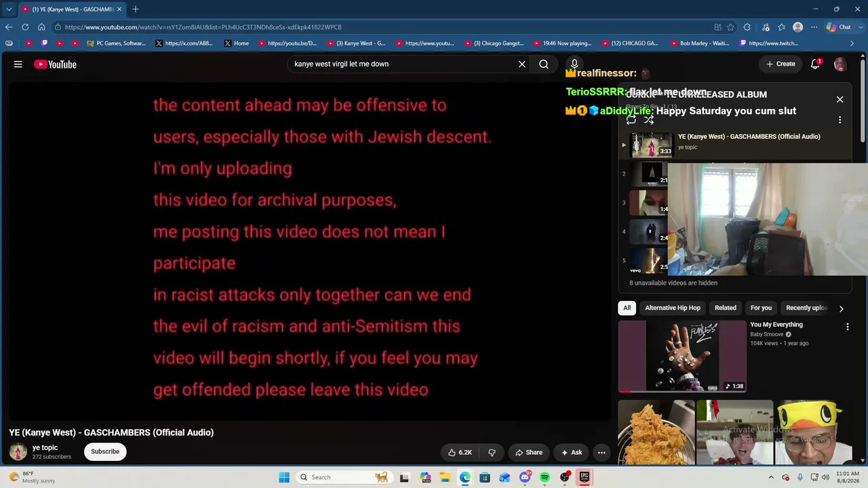Show more bookmarks with the overflow chevron
This screenshot has height=488, width=868.
click(x=852, y=43)
